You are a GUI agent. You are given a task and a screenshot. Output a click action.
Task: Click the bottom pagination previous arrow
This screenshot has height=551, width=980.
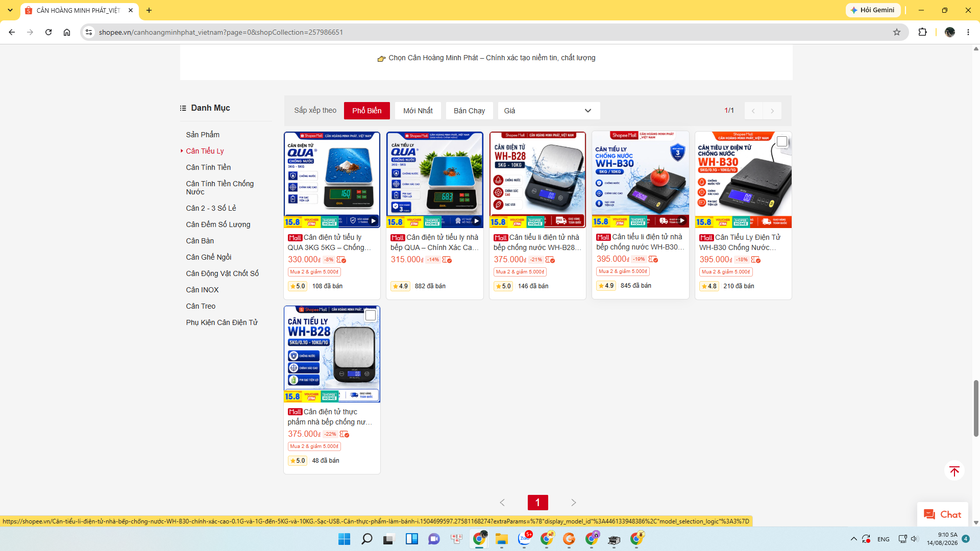pyautogui.click(x=502, y=503)
